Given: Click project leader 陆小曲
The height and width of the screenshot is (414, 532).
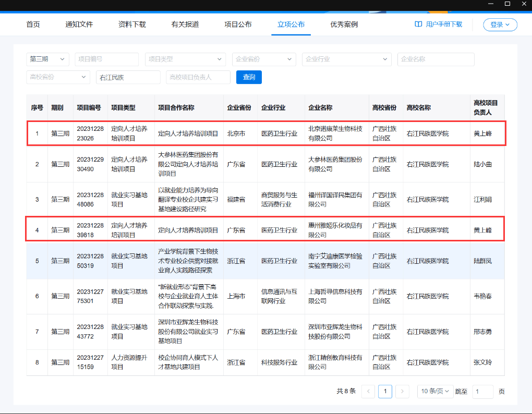Looking at the screenshot, I should tap(482, 164).
